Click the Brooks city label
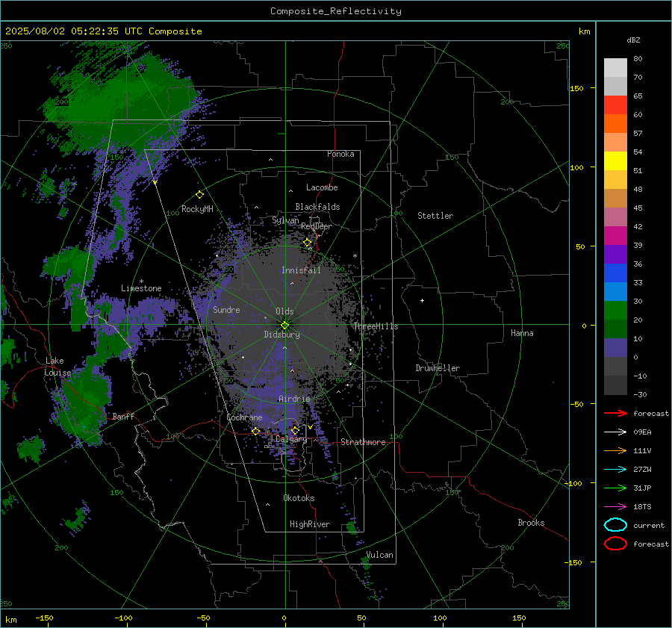 point(531,523)
